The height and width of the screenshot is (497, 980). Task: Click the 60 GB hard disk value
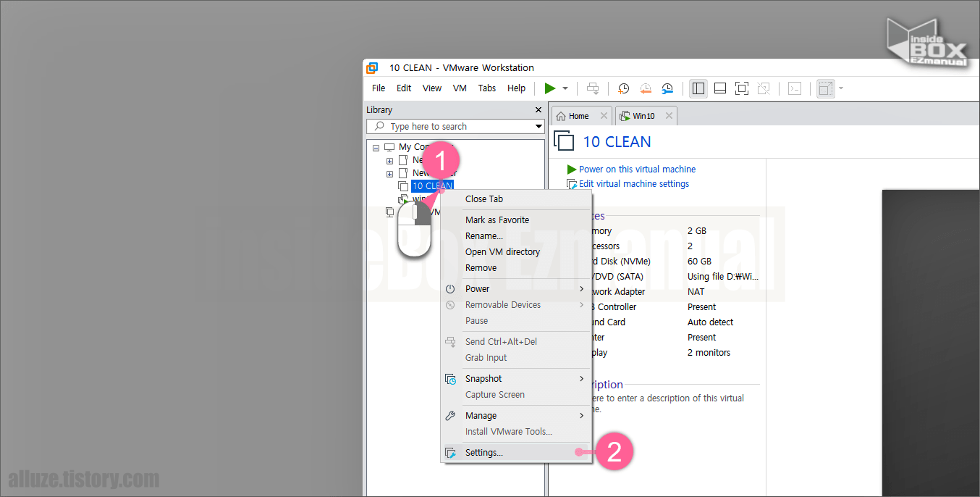pyautogui.click(x=699, y=262)
